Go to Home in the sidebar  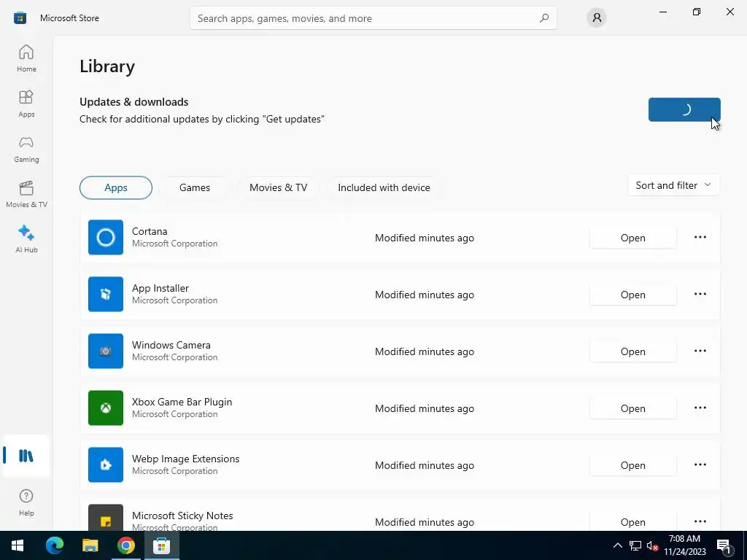[26, 58]
